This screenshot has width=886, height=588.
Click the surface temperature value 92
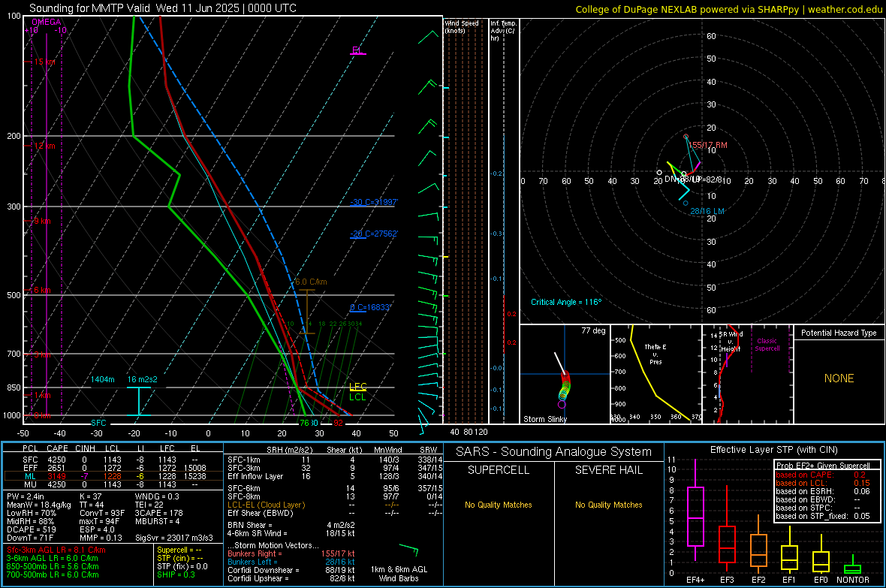click(338, 423)
